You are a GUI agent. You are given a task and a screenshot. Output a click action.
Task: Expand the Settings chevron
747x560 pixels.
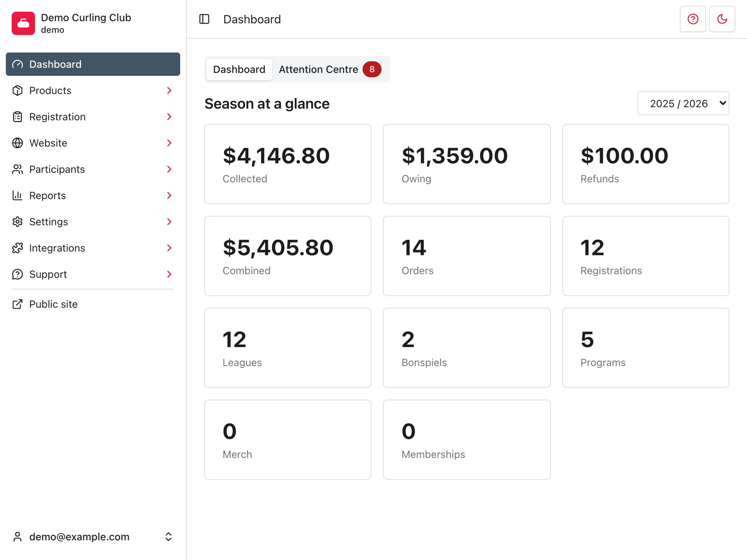(169, 222)
